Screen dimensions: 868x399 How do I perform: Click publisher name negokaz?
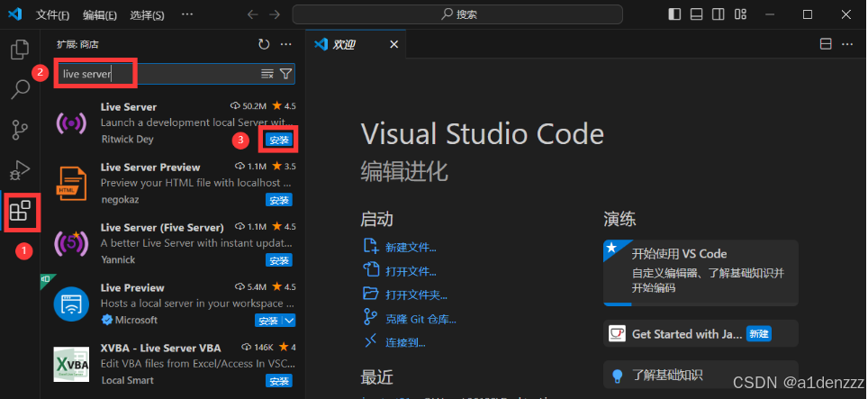click(120, 200)
